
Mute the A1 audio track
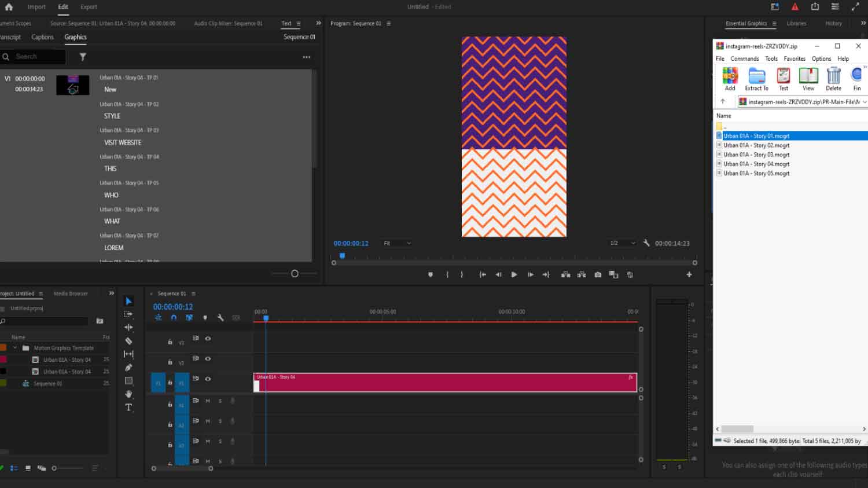click(x=208, y=401)
